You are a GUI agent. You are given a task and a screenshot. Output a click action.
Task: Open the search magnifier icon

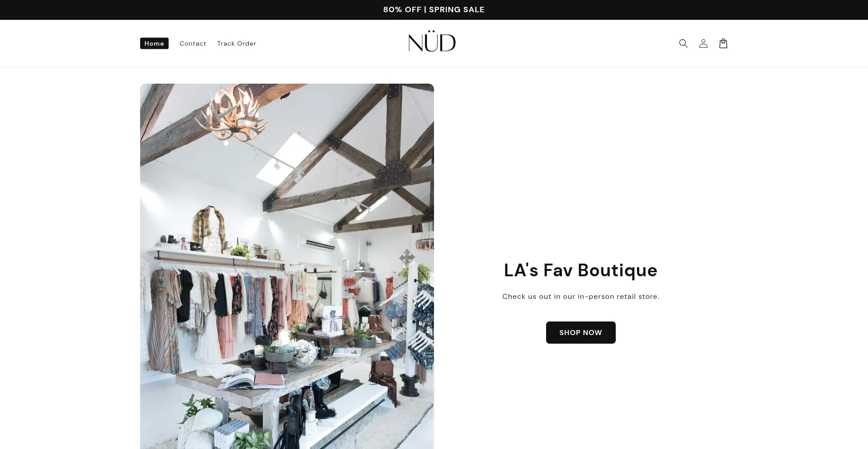(683, 43)
